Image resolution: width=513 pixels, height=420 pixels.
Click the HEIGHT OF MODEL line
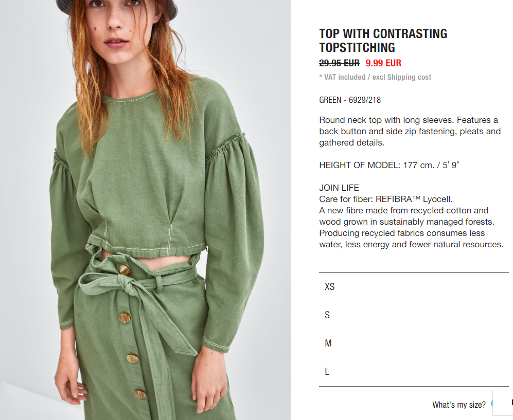(x=389, y=165)
